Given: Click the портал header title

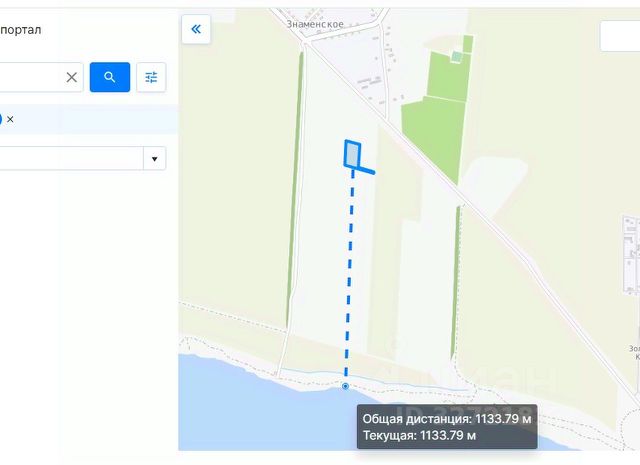Looking at the screenshot, I should pos(21,30).
